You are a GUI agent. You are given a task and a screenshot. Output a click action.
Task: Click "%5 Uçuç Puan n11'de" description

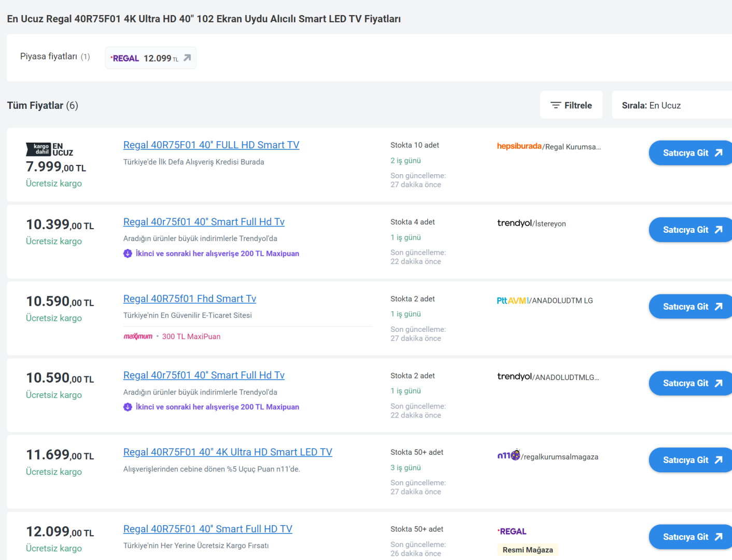coord(212,469)
